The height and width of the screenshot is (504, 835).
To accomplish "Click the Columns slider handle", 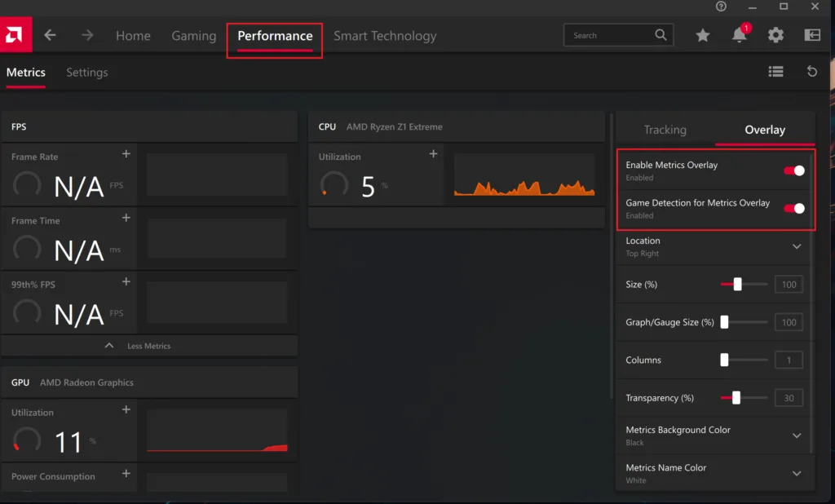I will 724,360.
